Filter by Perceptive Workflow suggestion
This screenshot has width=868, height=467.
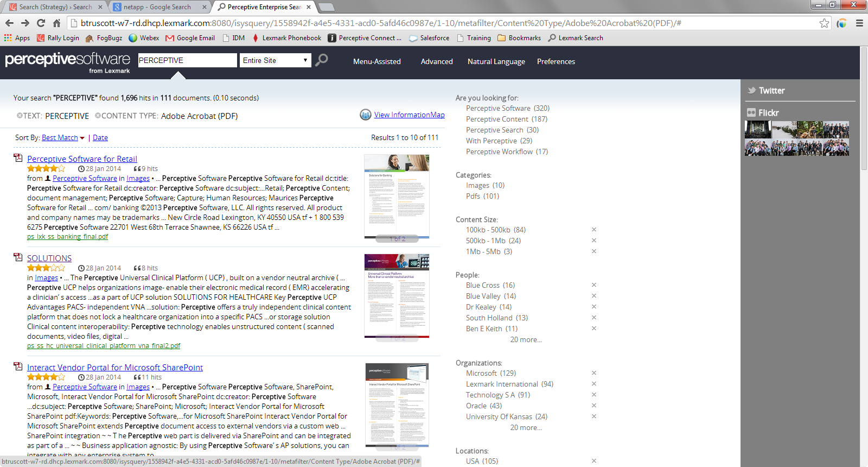tap(507, 152)
